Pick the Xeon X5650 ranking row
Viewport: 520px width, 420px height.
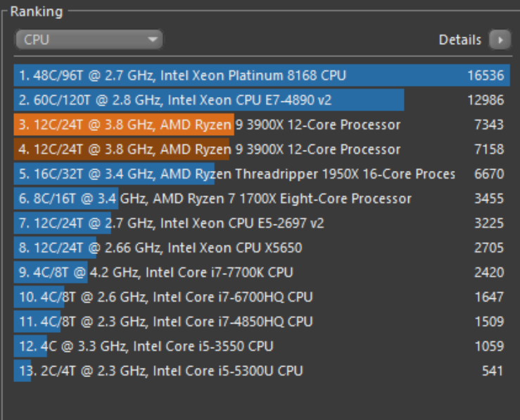pyautogui.click(x=262, y=248)
